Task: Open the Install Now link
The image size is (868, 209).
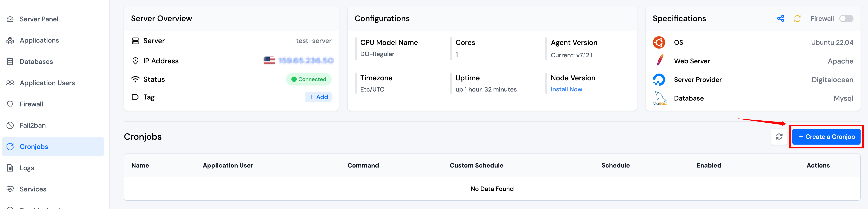Action: coord(566,89)
